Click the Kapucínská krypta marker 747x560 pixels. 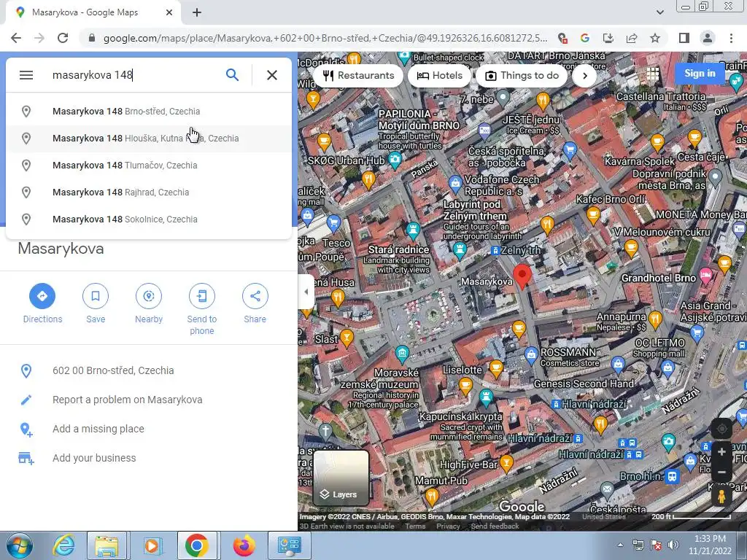(486, 397)
